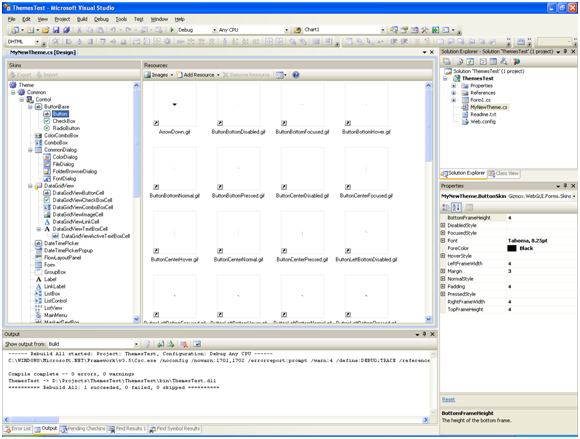
Task: Click the New Project toolbar icon
Action: click(15, 30)
